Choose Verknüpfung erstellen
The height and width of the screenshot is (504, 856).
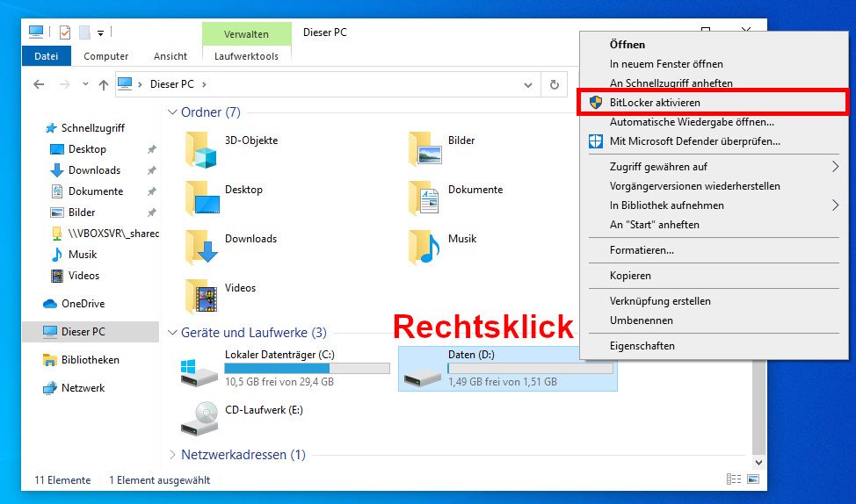click(714, 301)
